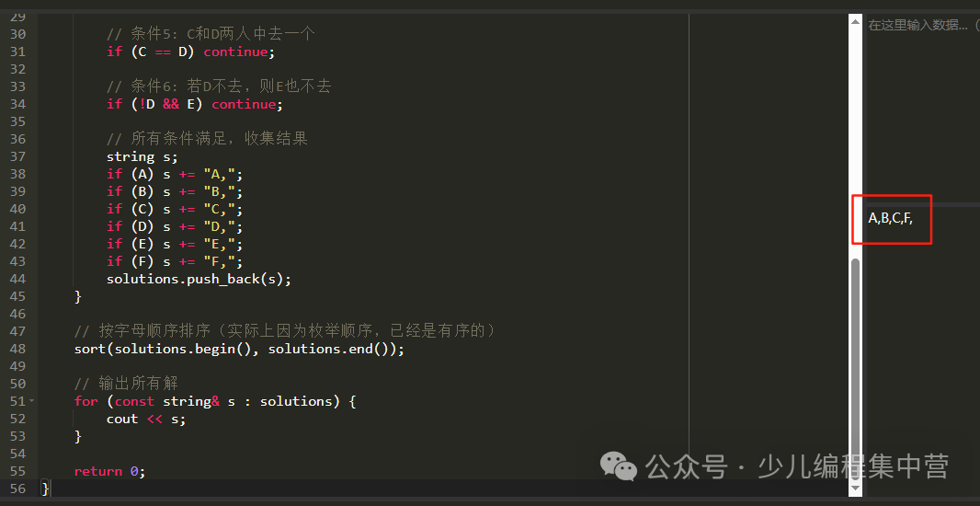Click the sorting comment 按字母顺序排序
The image size is (980, 506).
[284, 331]
